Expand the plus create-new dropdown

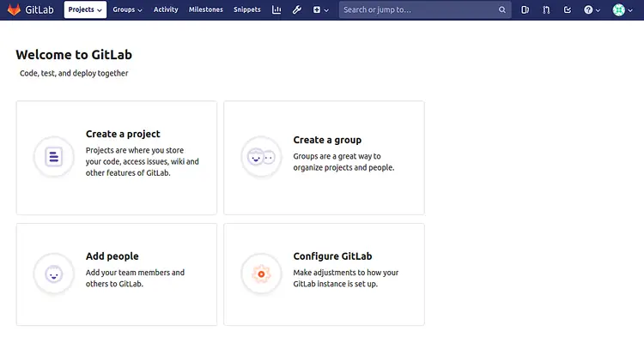click(320, 10)
